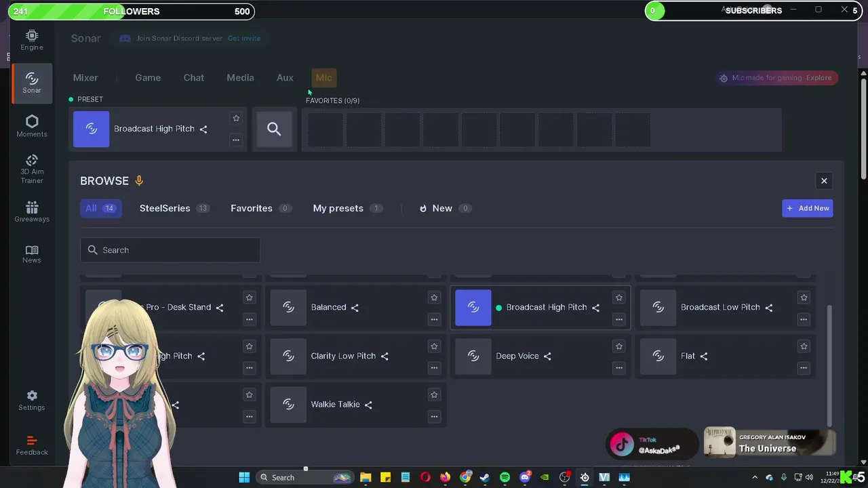Star the Pro - Desk Stand preset
The width and height of the screenshot is (868, 488).
click(249, 297)
